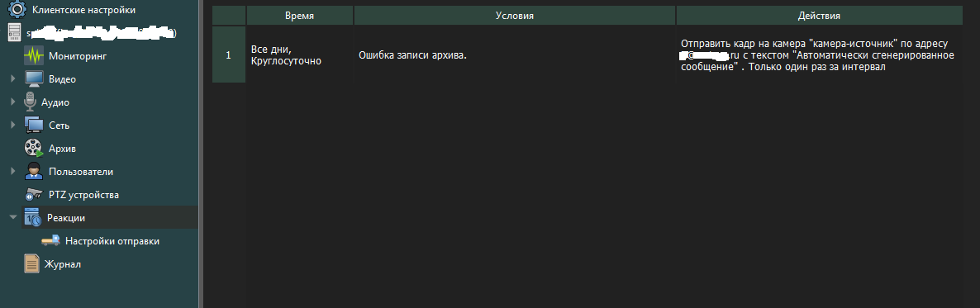Select the server icon below client settings

15,32
